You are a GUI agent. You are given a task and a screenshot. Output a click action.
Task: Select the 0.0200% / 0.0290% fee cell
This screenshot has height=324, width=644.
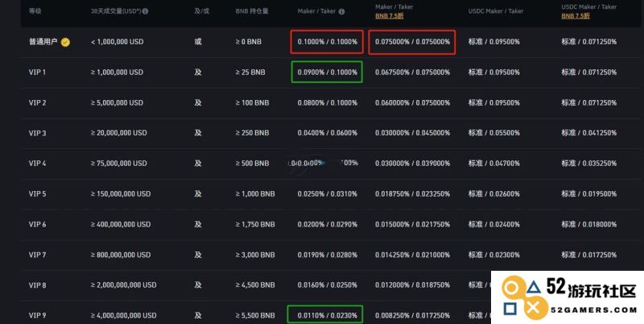coord(328,224)
